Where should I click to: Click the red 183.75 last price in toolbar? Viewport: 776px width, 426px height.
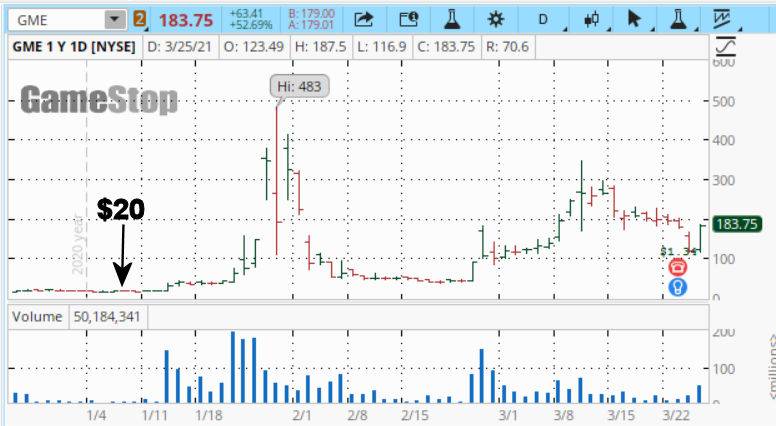[186, 20]
